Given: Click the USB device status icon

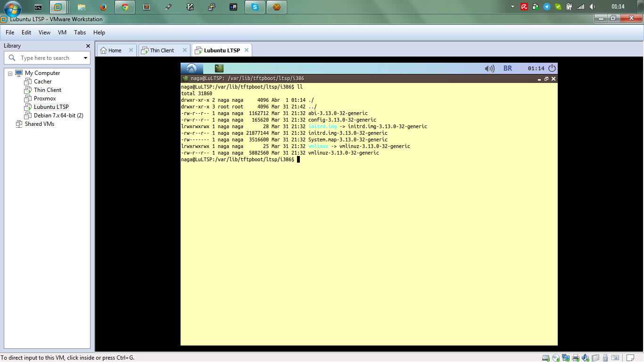Looking at the screenshot, I should (605, 358).
